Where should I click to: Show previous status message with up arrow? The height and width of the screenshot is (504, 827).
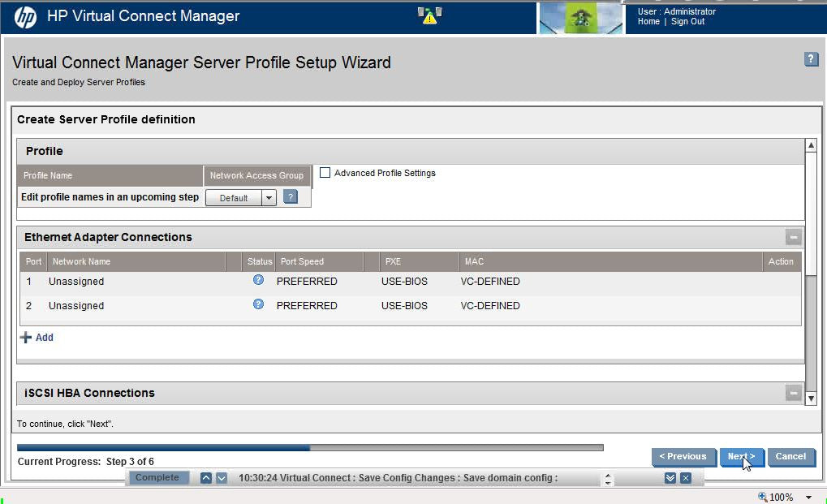coord(206,478)
